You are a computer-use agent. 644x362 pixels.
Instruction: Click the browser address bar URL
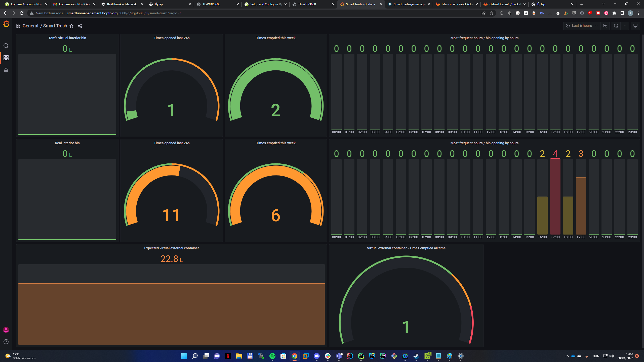[124, 13]
